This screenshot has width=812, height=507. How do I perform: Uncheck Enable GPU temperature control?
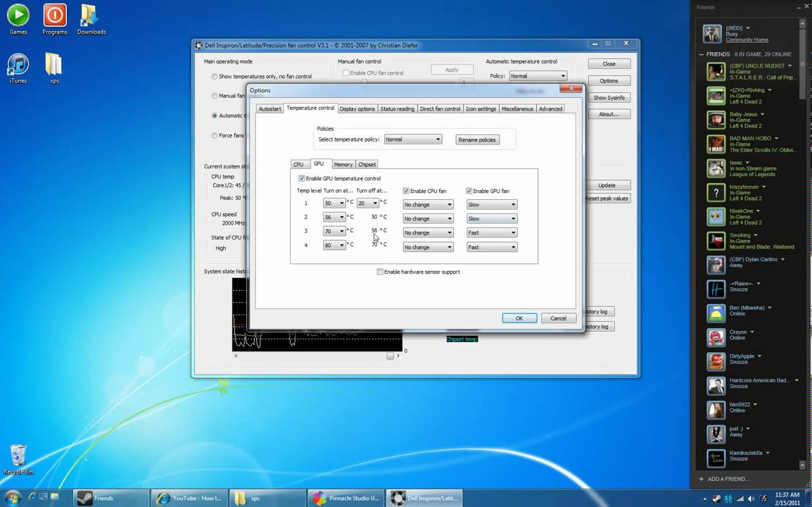tap(301, 178)
